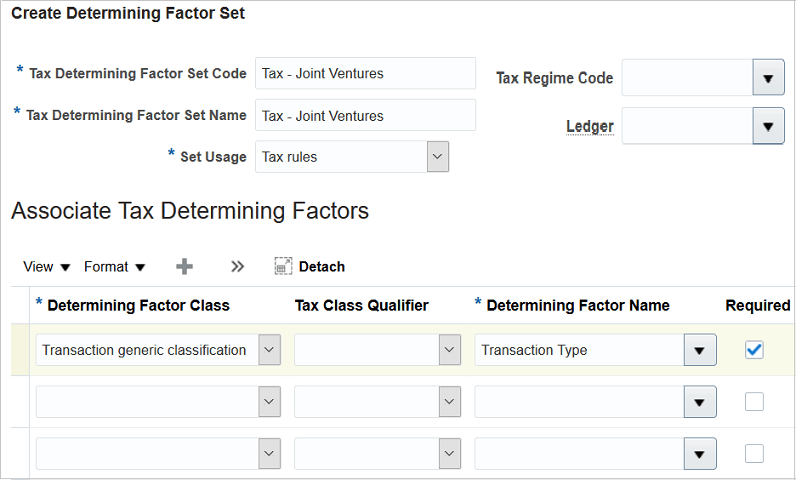Expand Transaction generic classification class dropdown
This screenshot has height=480, width=796.
point(269,350)
